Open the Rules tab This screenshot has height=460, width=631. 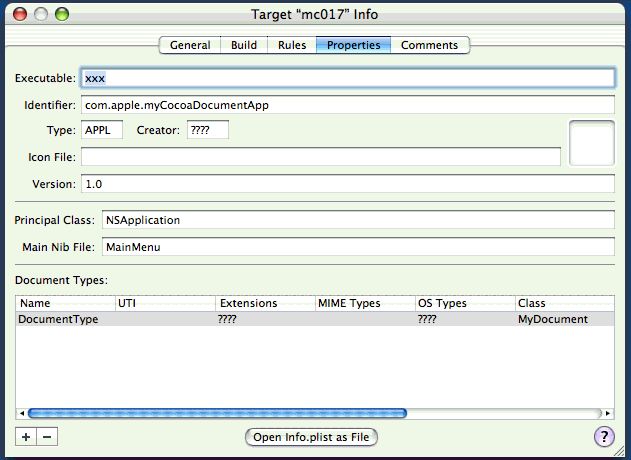pos(292,45)
